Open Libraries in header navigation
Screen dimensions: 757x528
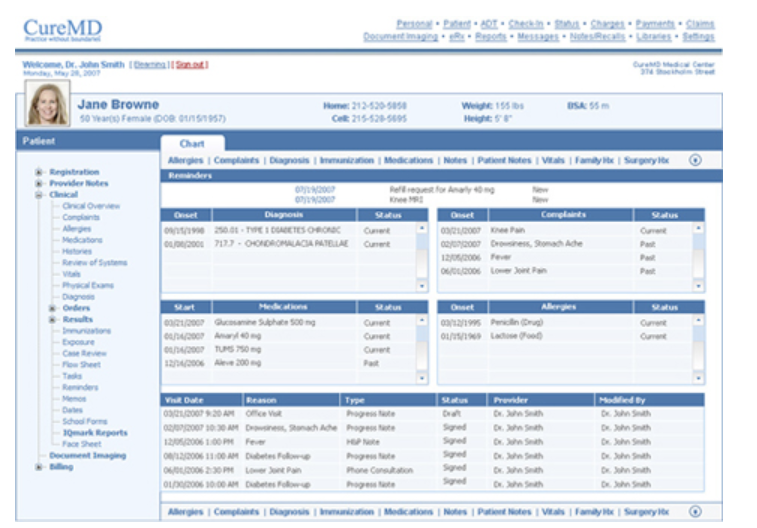click(x=653, y=37)
